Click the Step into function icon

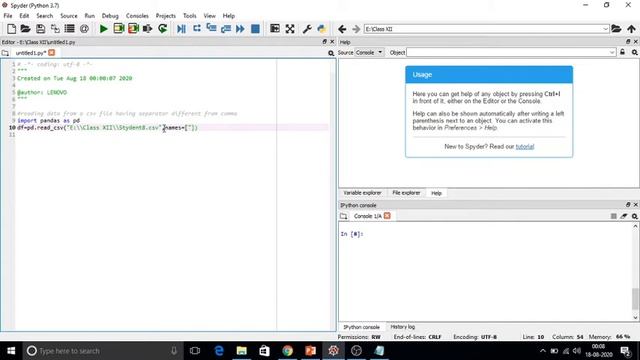tap(211, 29)
